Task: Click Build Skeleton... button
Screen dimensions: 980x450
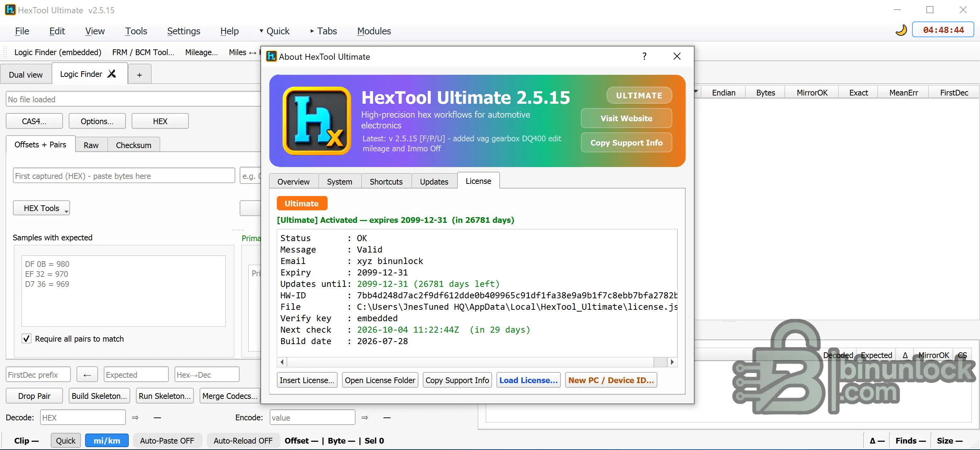Action: coord(99,396)
